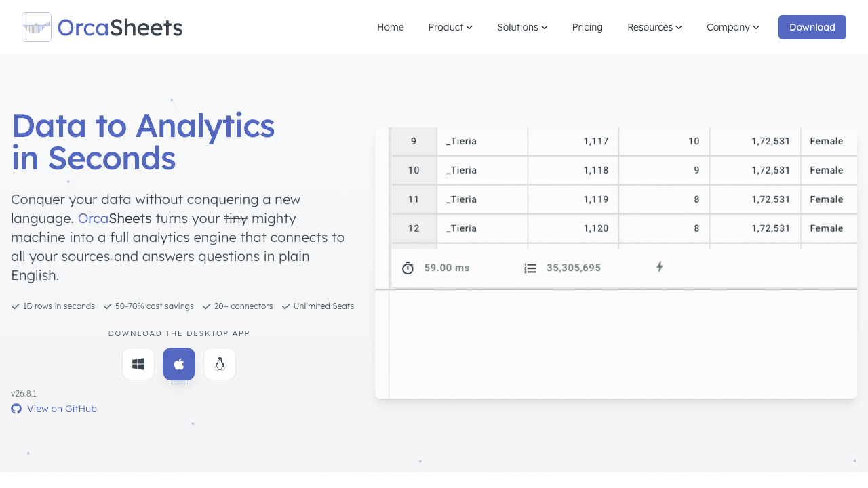Click the 50-70% cost savings text
Image resolution: width=868 pixels, height=488 pixels.
tap(154, 306)
